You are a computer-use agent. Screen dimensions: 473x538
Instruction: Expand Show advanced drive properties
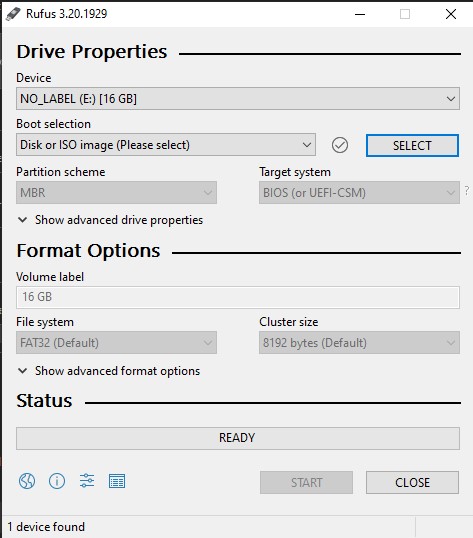[x=110, y=220]
